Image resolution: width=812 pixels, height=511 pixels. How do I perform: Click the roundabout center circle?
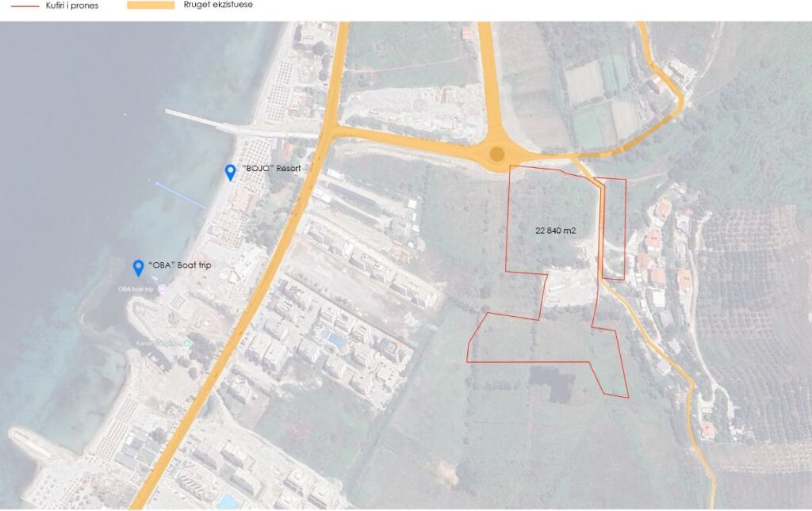point(497,154)
